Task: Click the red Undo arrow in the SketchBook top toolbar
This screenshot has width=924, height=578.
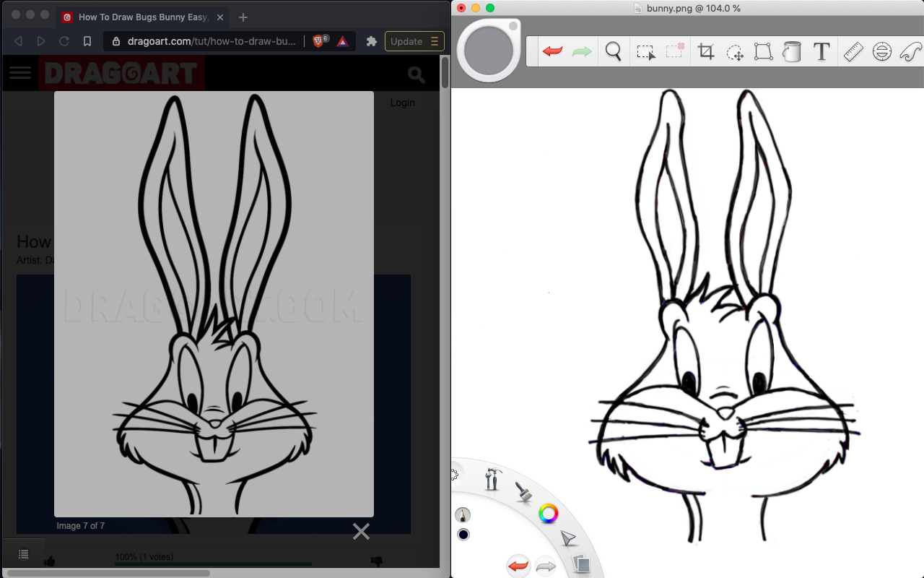Action: coord(553,52)
